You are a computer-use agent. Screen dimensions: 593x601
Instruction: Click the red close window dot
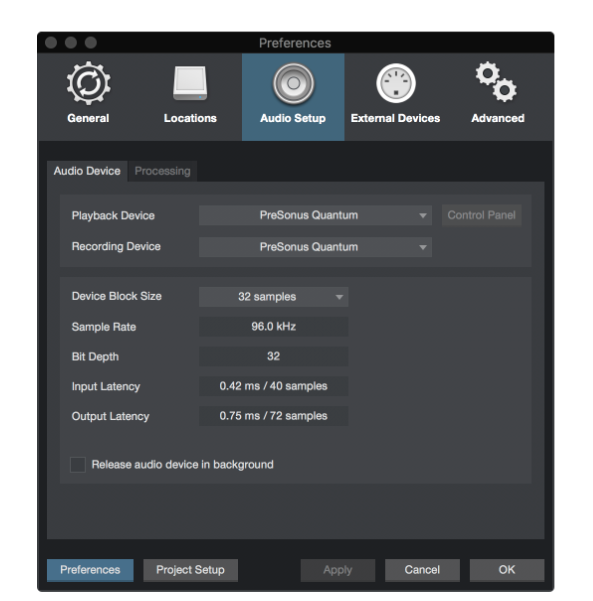(51, 43)
